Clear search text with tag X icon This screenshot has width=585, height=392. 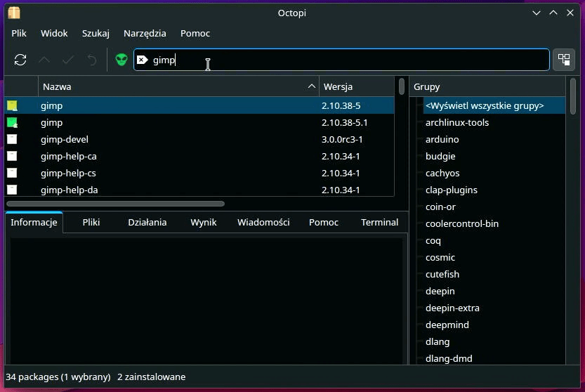click(x=142, y=60)
